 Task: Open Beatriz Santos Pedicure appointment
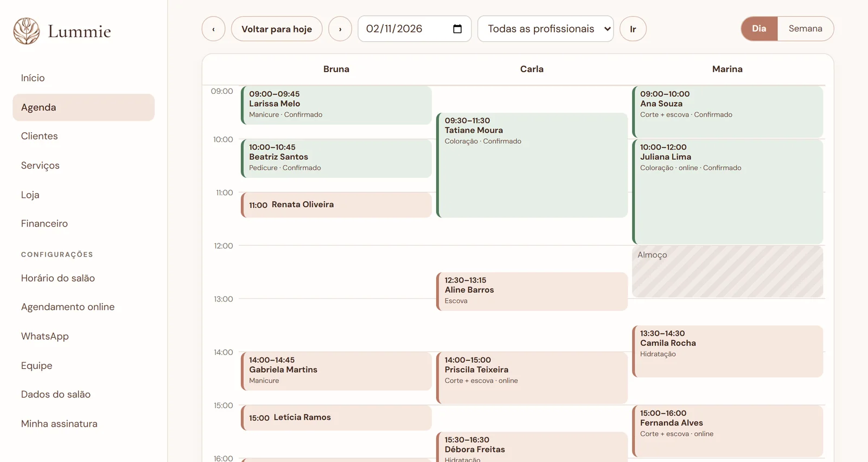(336, 158)
